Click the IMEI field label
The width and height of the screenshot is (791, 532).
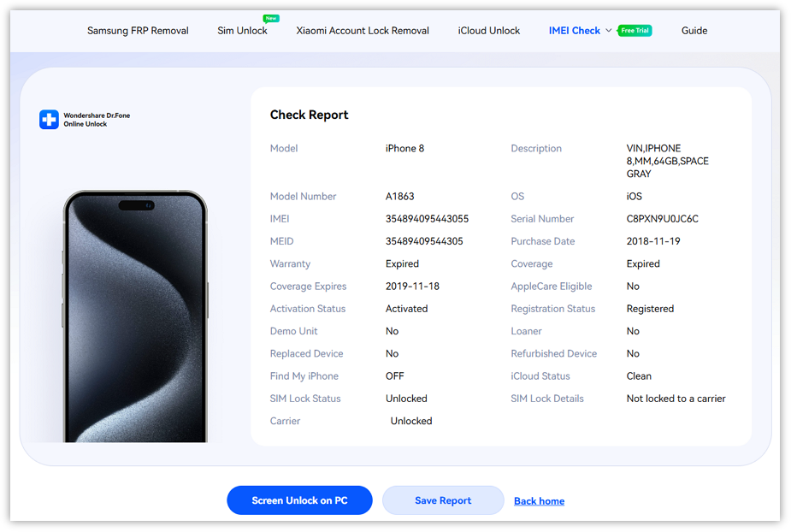(280, 219)
